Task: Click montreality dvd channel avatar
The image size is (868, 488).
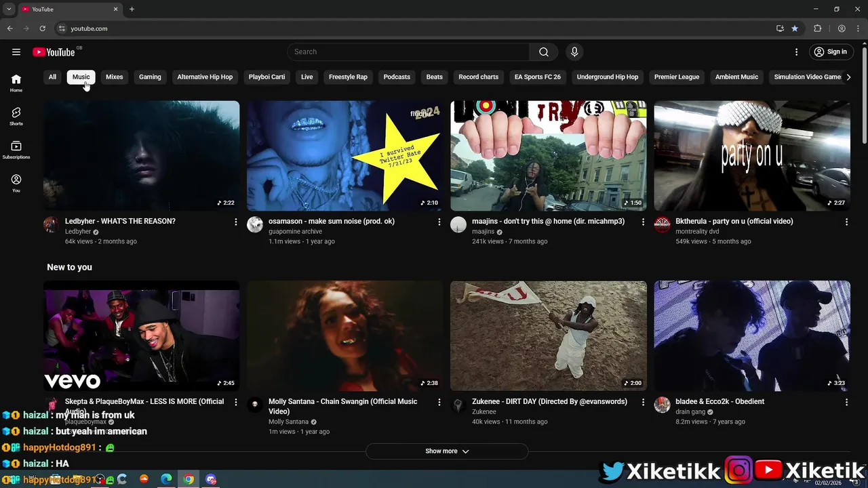Action: 663,225
